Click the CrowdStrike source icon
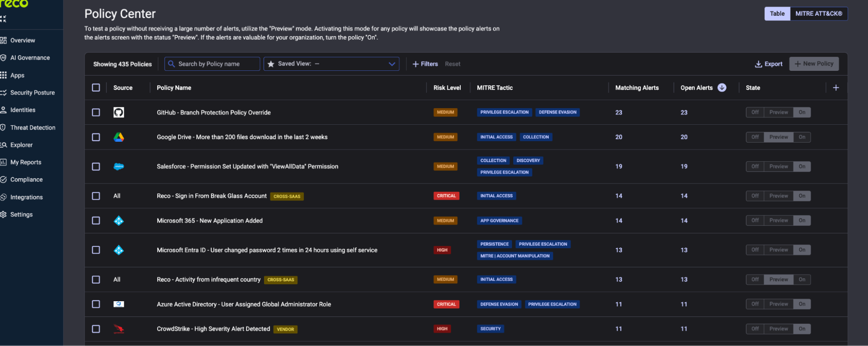The image size is (868, 346). [x=119, y=329]
